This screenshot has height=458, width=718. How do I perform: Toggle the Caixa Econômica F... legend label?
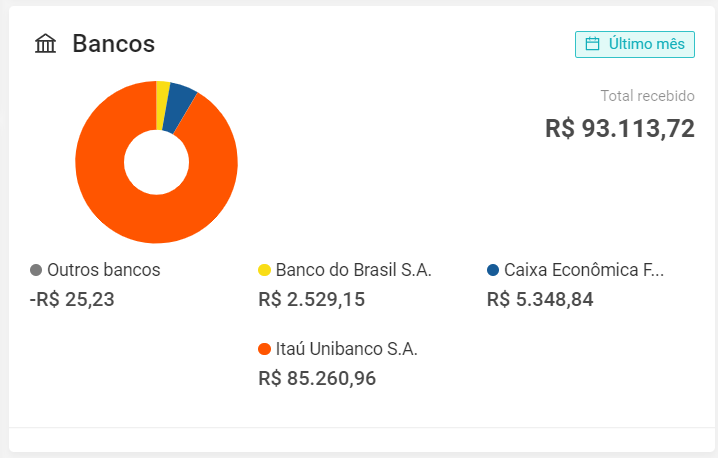point(584,270)
